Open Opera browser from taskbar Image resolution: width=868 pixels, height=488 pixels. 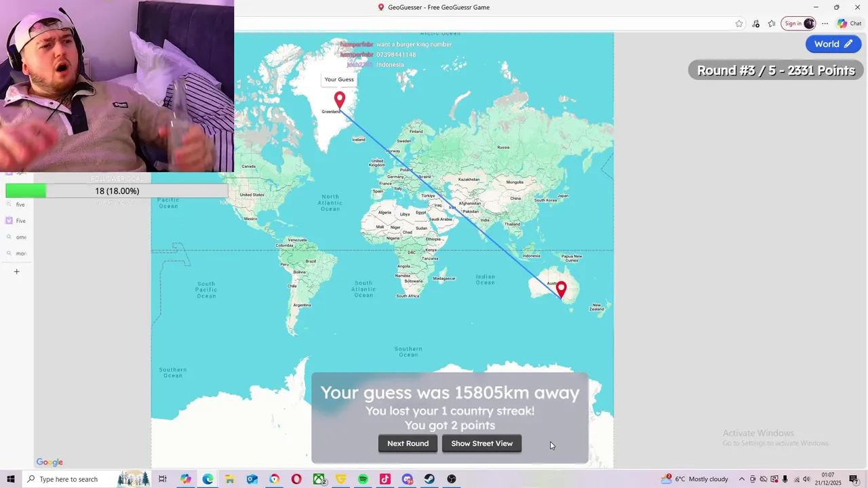point(296,479)
